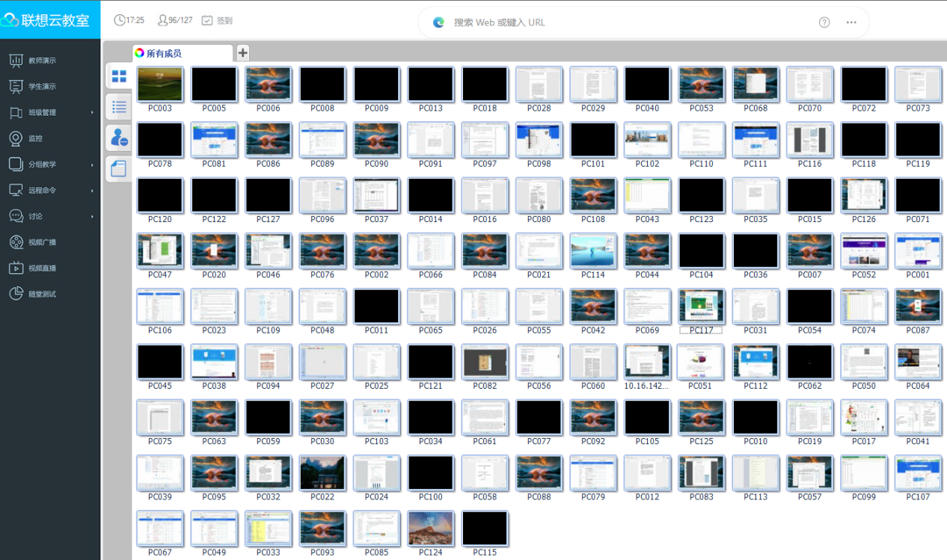Click the 班级管理 class management icon
The width and height of the screenshot is (947, 560).
coord(16,112)
